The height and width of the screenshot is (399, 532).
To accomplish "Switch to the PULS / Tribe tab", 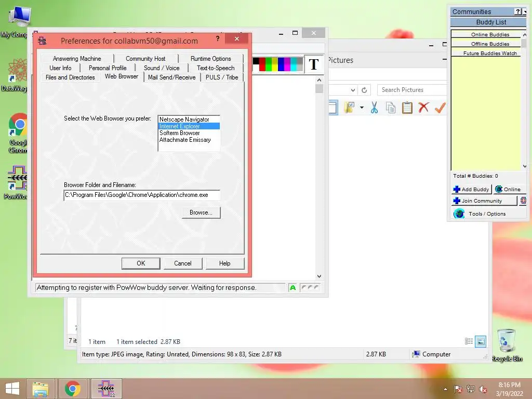I will tap(222, 77).
